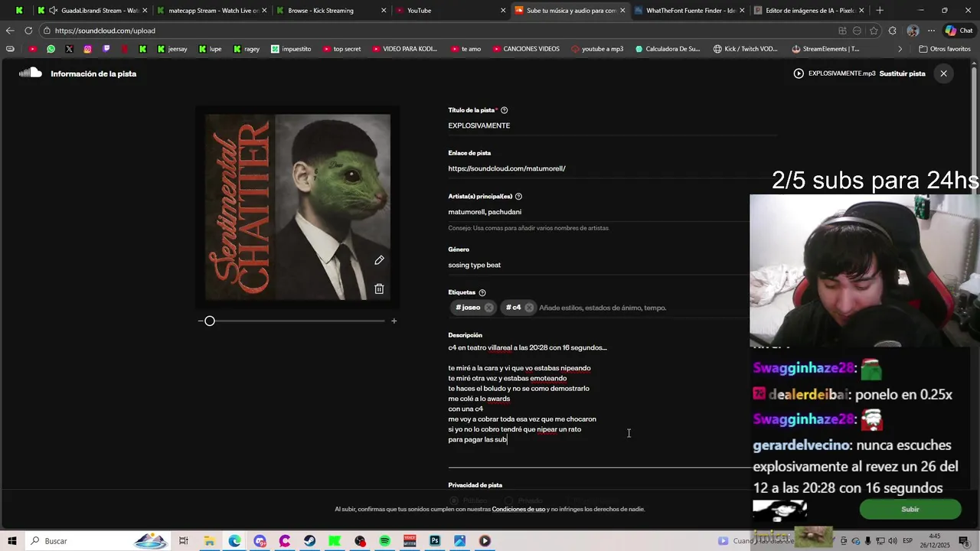Open File Explorer from the taskbar
980x551 pixels.
(x=209, y=541)
